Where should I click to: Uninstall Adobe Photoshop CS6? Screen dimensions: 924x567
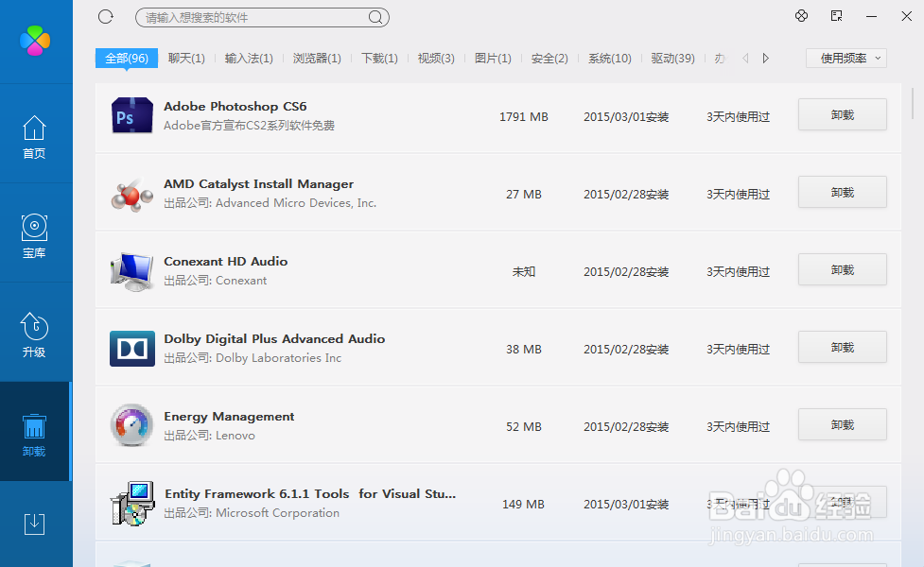(842, 114)
